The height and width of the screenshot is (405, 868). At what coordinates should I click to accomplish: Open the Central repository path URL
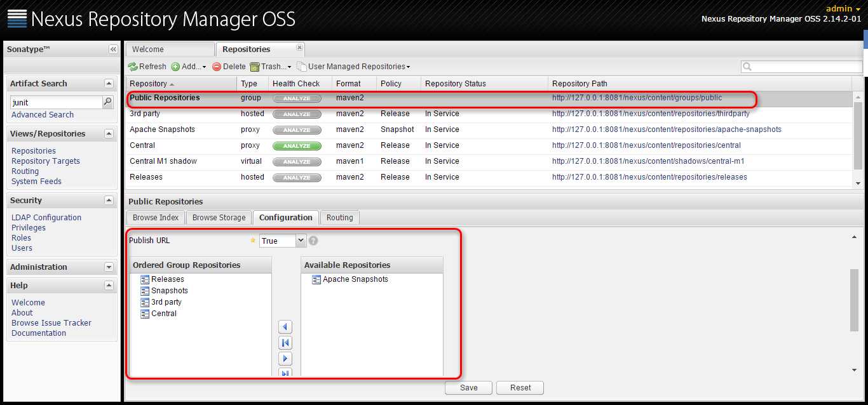(646, 145)
